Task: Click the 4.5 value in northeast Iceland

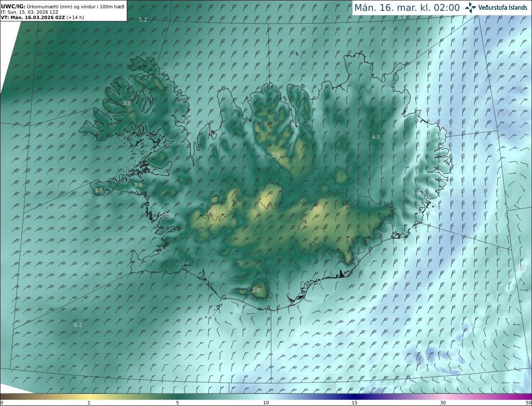Action: click(x=376, y=137)
